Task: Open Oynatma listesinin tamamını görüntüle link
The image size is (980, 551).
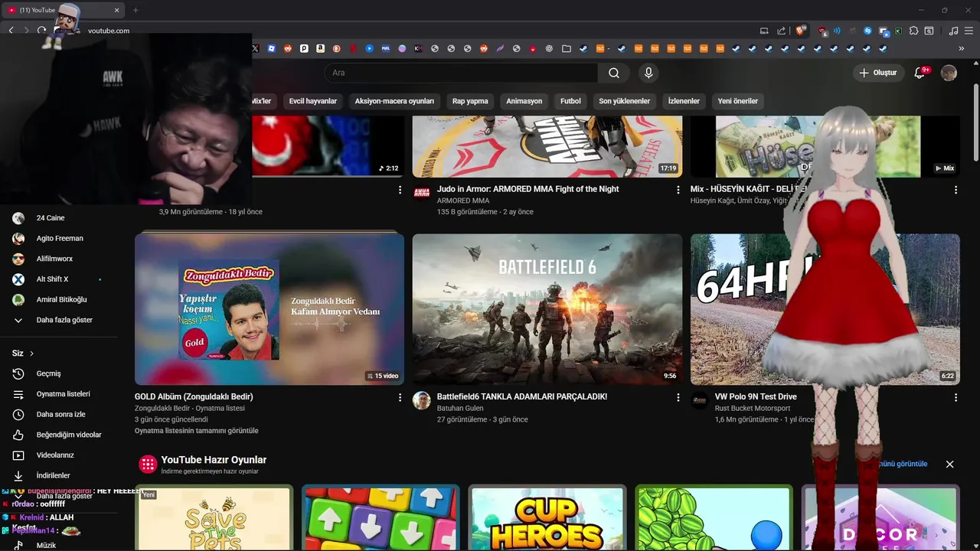Action: tap(197, 431)
